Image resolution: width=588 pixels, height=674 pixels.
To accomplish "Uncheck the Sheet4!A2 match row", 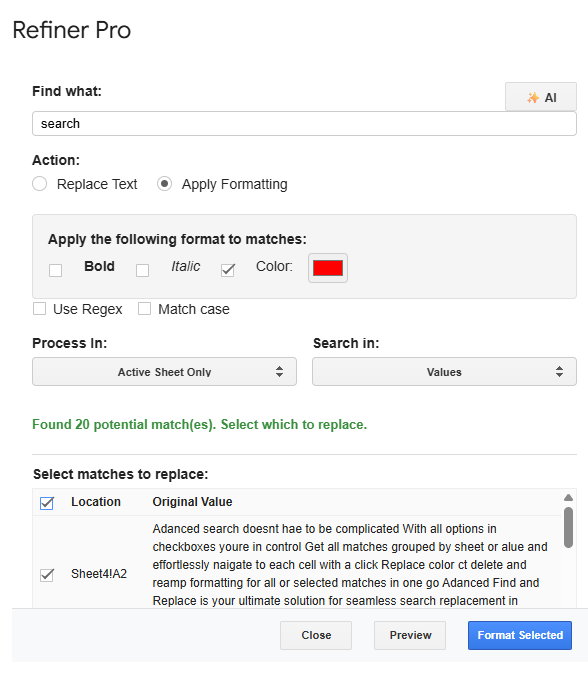I will 47,575.
